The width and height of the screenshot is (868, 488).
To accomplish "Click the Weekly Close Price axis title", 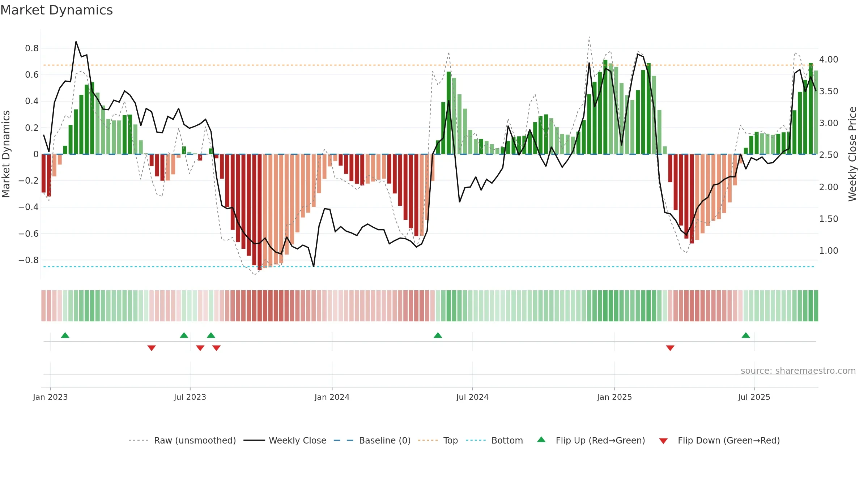I will (853, 154).
